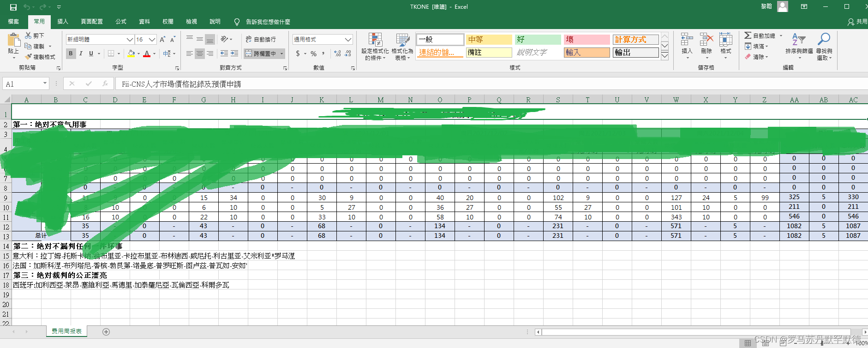Decrease decimal places
The image size is (868, 348).
(348, 53)
